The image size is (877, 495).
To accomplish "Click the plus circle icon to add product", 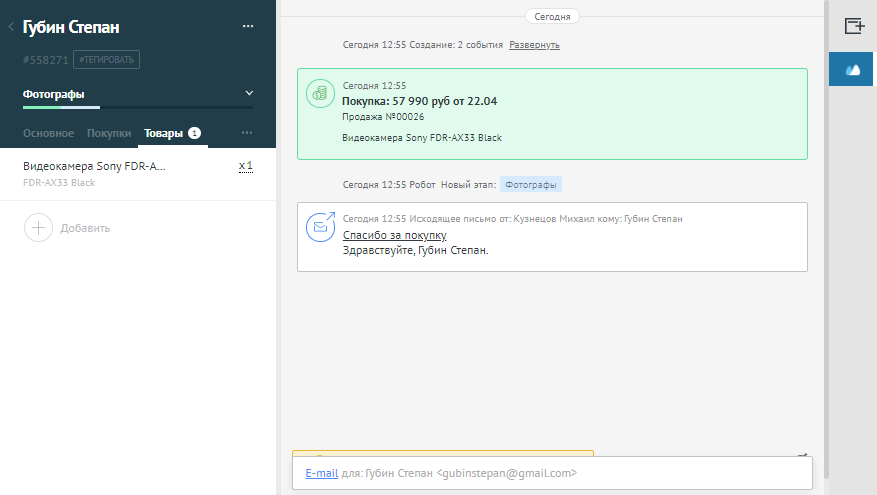I will pyautogui.click(x=38, y=228).
